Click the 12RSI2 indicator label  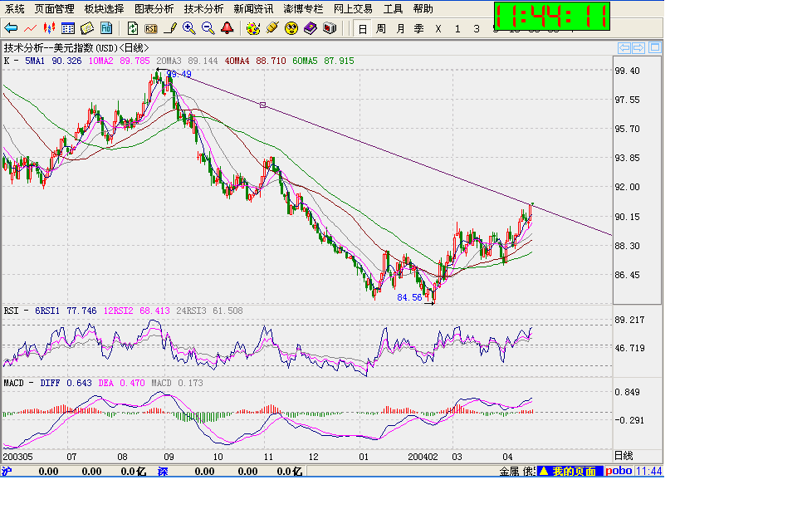pyautogui.click(x=118, y=311)
